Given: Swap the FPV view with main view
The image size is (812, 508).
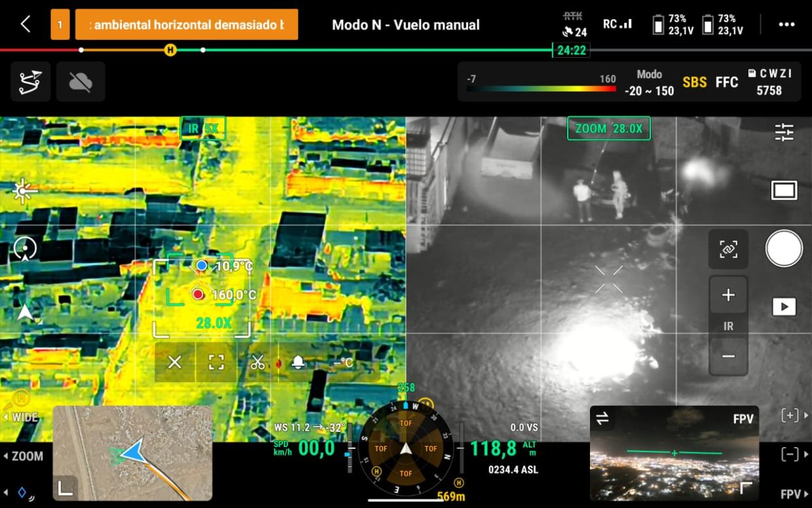Looking at the screenshot, I should click(x=602, y=418).
